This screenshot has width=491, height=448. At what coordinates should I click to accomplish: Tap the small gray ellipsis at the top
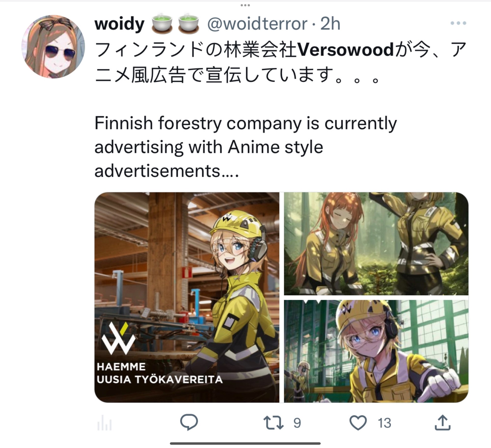(x=245, y=5)
